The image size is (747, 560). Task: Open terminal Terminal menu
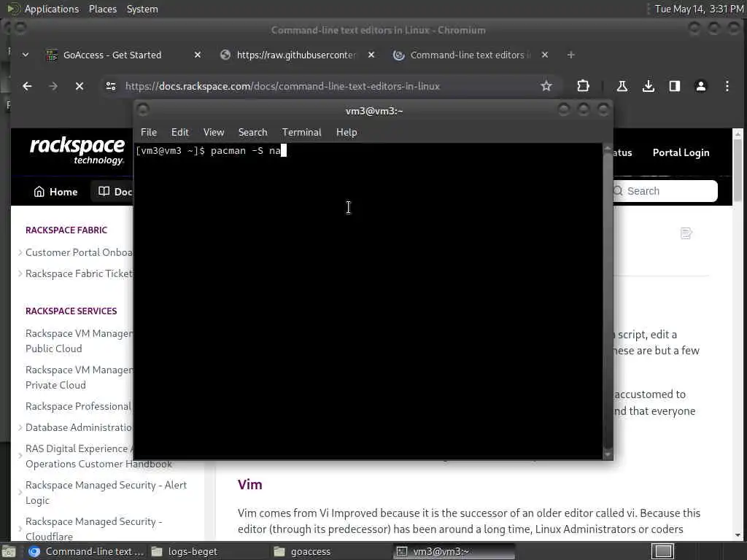tap(301, 133)
